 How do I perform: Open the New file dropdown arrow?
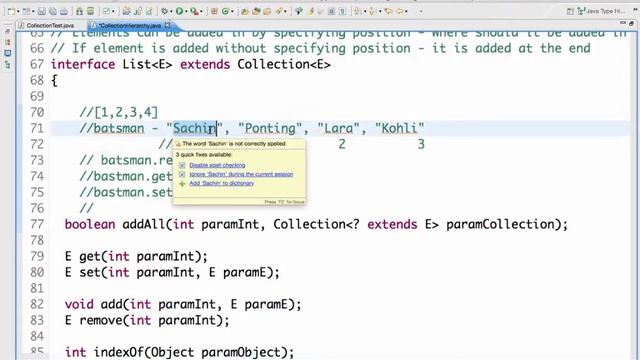click(x=18, y=12)
